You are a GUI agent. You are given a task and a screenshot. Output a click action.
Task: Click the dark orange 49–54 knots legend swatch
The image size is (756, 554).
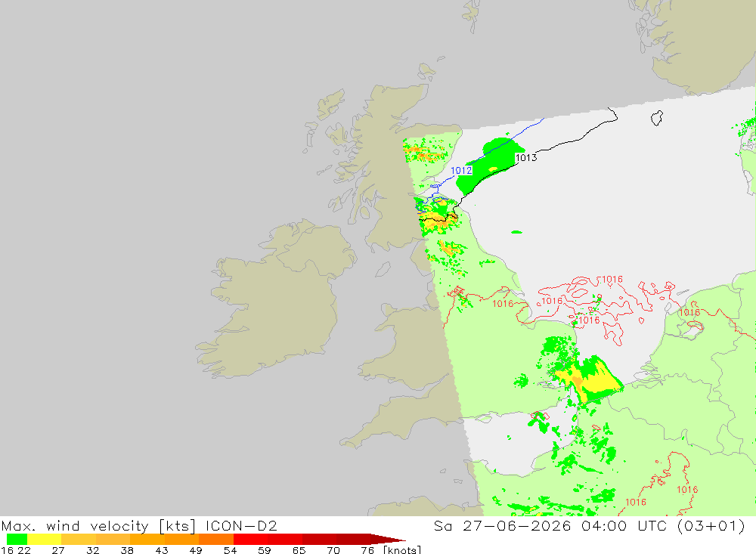(x=216, y=539)
